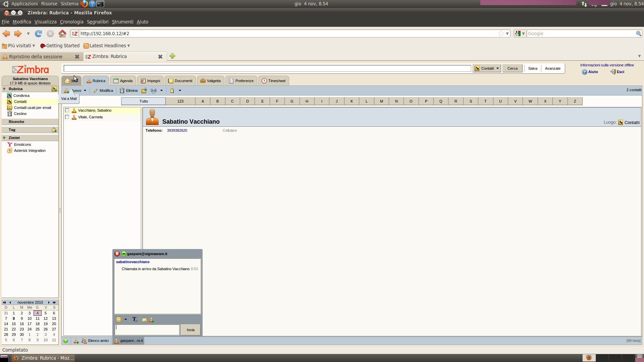Collapse the Zimlet tree section

click(4, 138)
